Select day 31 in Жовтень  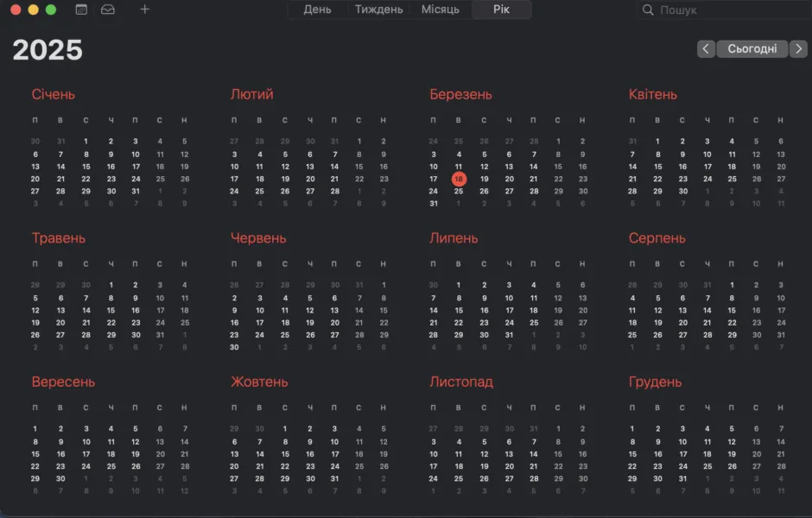334,479
